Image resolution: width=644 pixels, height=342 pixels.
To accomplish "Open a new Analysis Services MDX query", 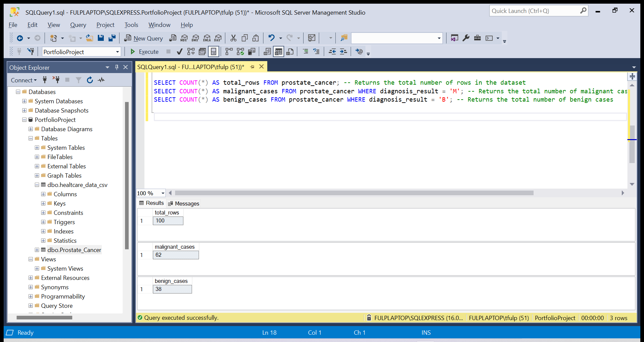I will (x=184, y=38).
